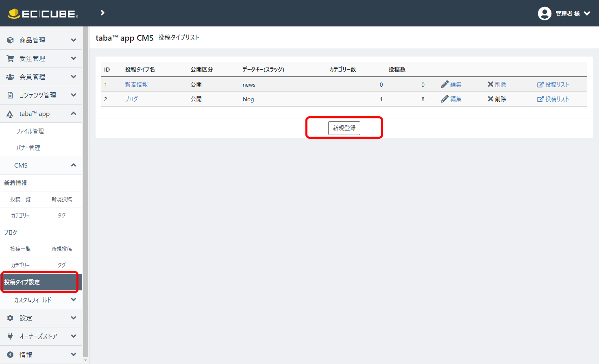Open the administrator account dropdown arrow

click(x=587, y=13)
